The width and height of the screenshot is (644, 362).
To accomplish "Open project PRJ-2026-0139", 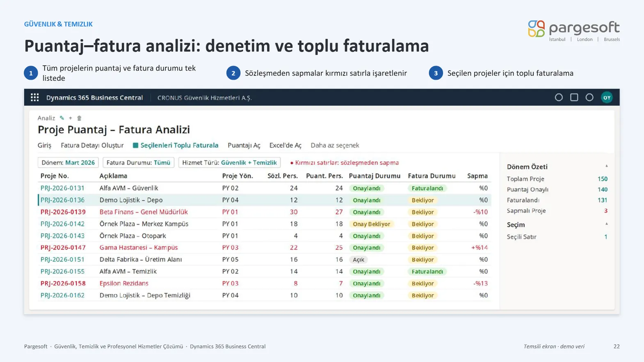I will point(63,212).
